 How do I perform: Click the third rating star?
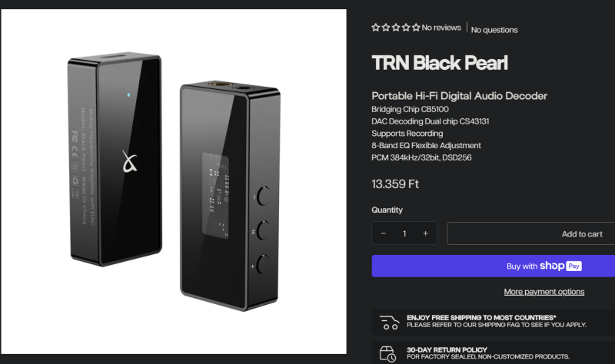tap(396, 28)
